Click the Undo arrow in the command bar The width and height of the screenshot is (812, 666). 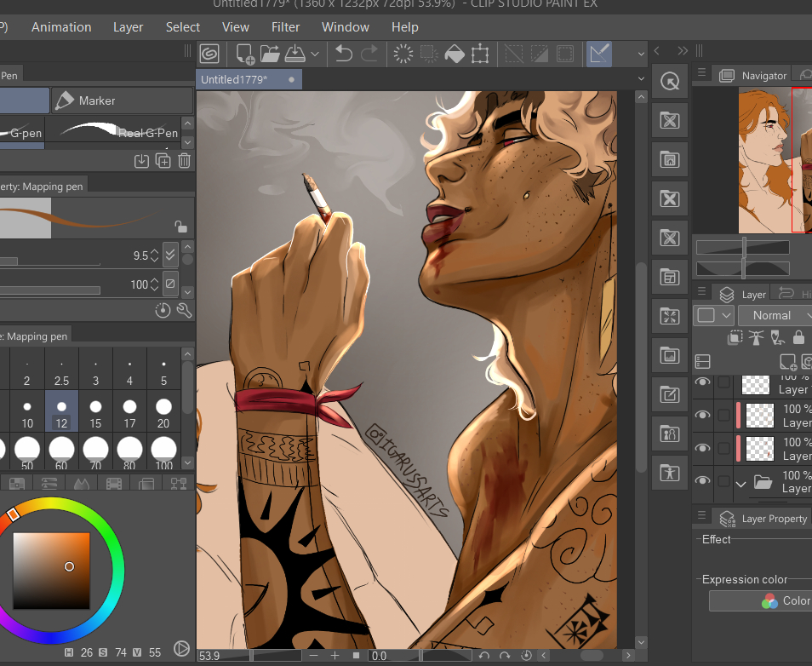[x=343, y=54]
